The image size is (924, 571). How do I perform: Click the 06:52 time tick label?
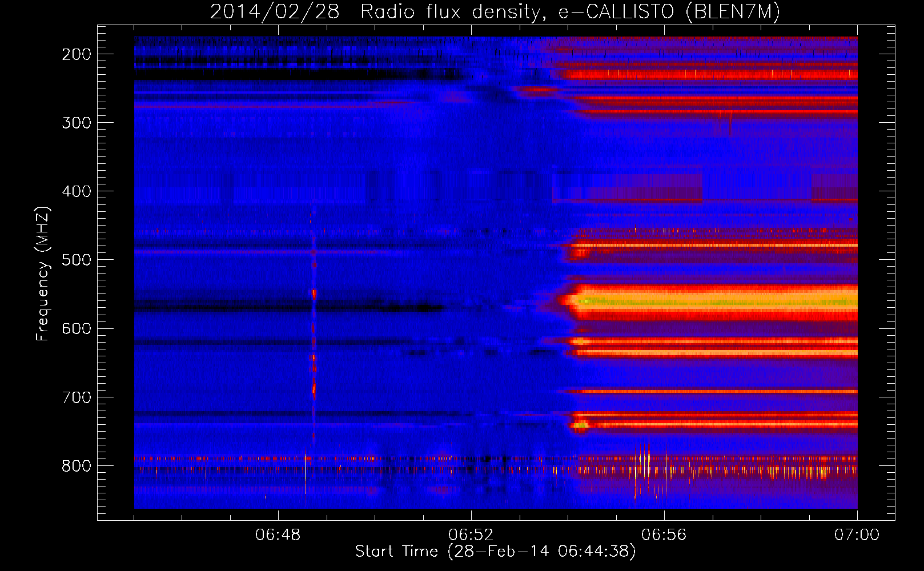tap(471, 535)
